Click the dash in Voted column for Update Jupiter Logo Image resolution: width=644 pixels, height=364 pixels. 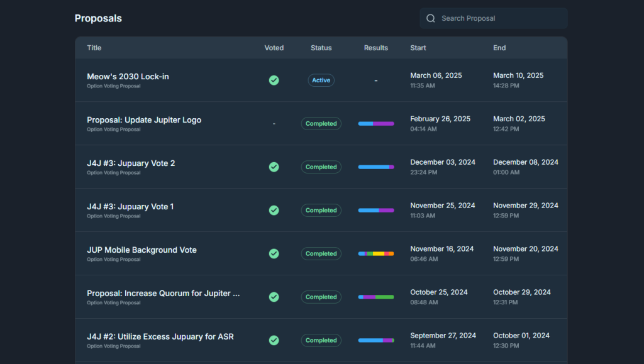[274, 124]
